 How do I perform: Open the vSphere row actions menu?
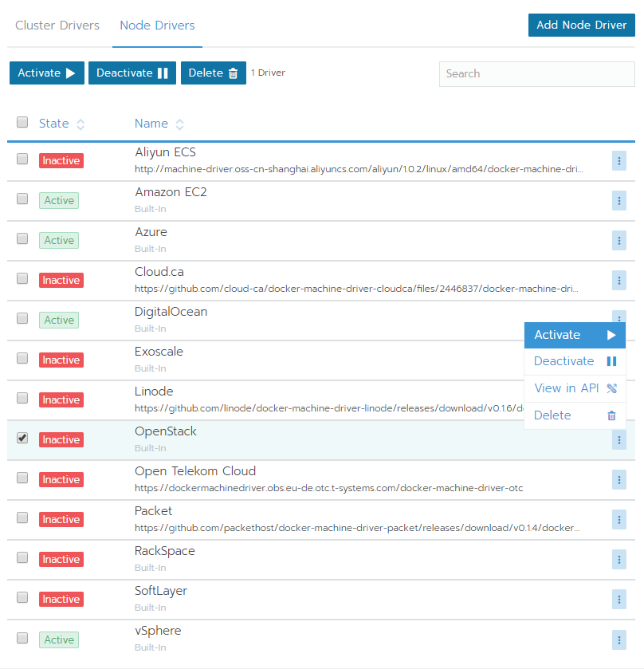(618, 639)
